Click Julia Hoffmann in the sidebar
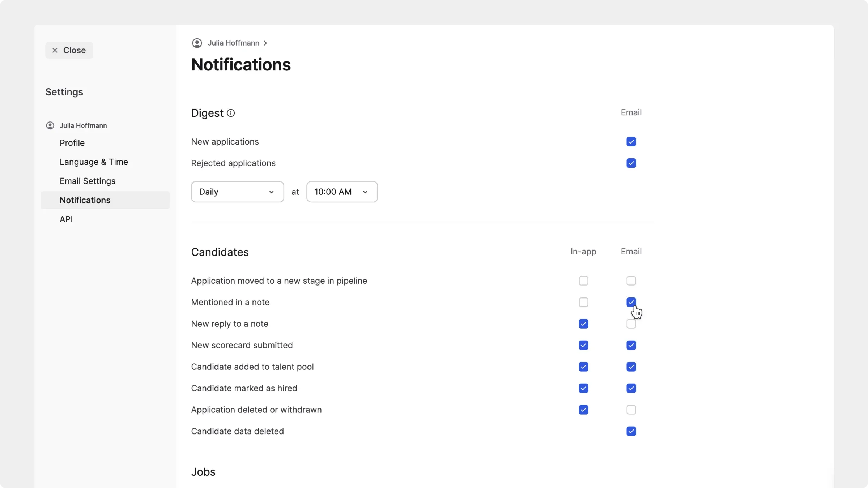Viewport: 868px width, 488px height. click(83, 125)
